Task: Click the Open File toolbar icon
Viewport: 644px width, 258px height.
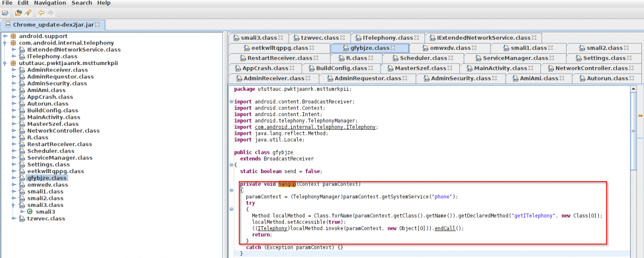Action: tap(5, 13)
